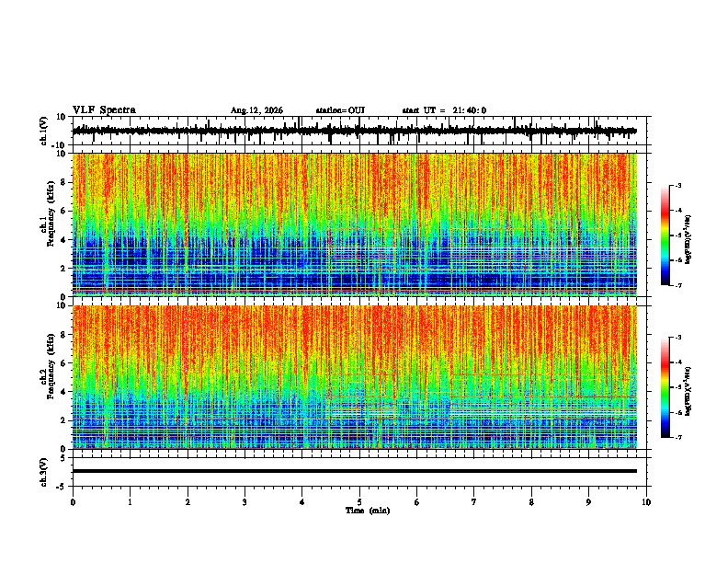Click the ch.1 frequency tick label "8"
The height and width of the screenshot is (563, 728).
pos(63,182)
